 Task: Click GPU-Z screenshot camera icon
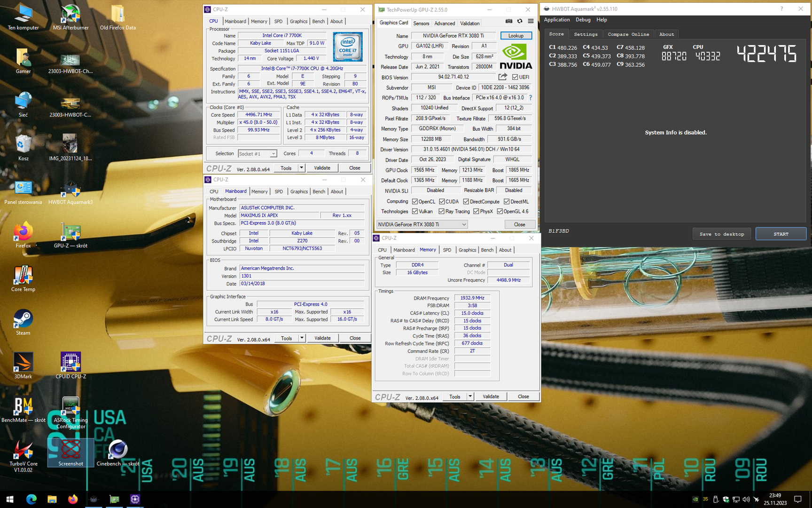509,21
